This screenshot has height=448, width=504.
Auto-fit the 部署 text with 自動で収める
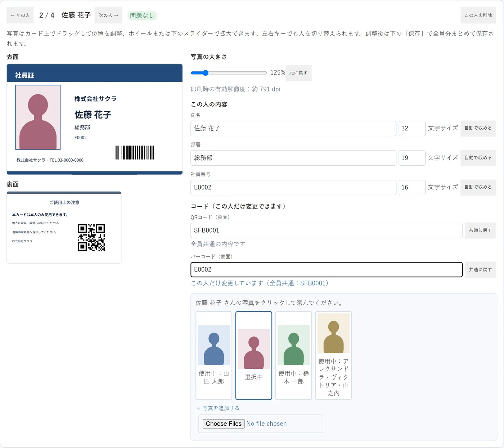coord(478,158)
